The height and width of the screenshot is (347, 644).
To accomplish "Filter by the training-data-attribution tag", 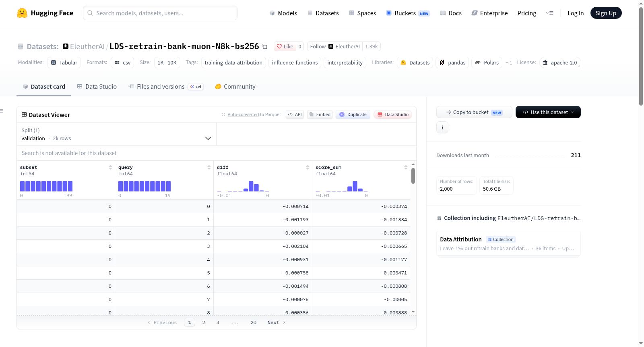I will point(233,62).
